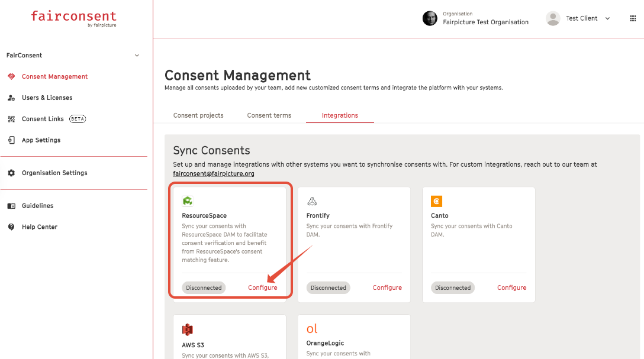Click the Consent Links QR icon
The height and width of the screenshot is (359, 644).
(x=11, y=119)
